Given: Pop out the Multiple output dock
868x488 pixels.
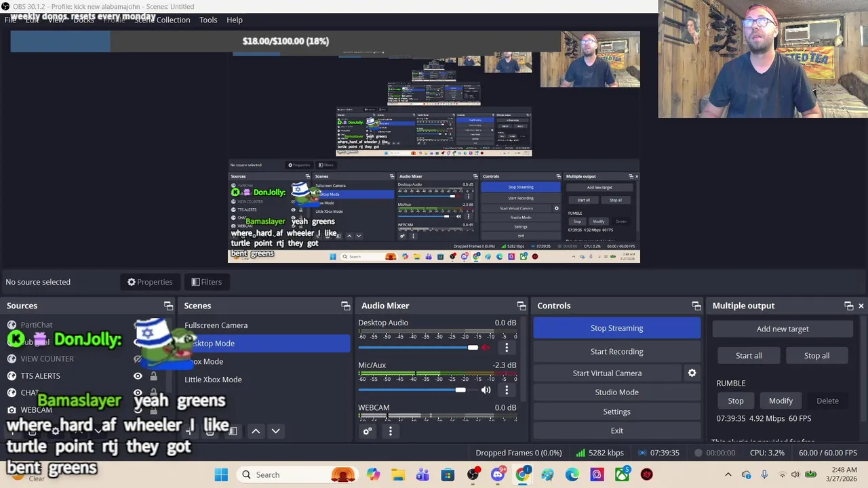Looking at the screenshot, I should (848, 306).
